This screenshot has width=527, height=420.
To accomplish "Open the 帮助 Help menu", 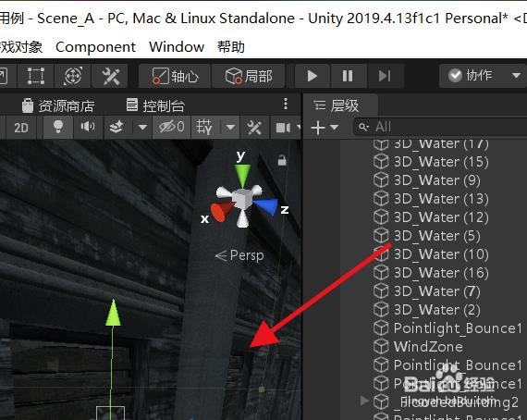I will [x=231, y=47].
